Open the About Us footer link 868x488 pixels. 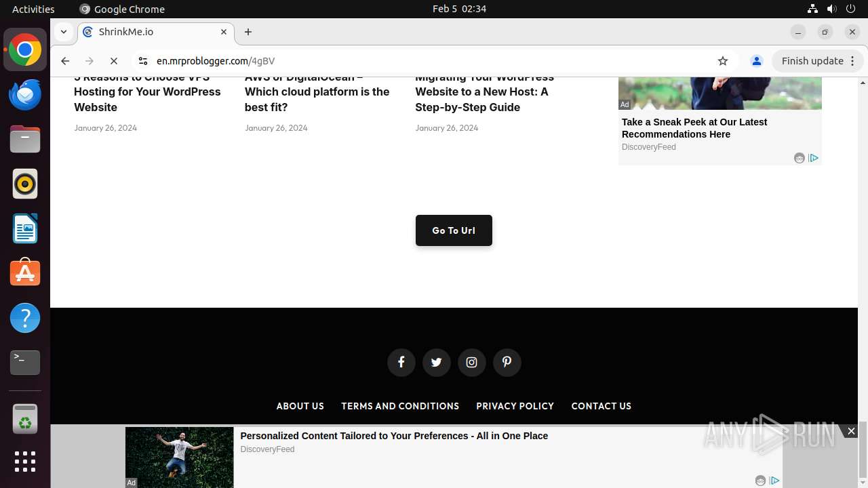[x=300, y=406]
